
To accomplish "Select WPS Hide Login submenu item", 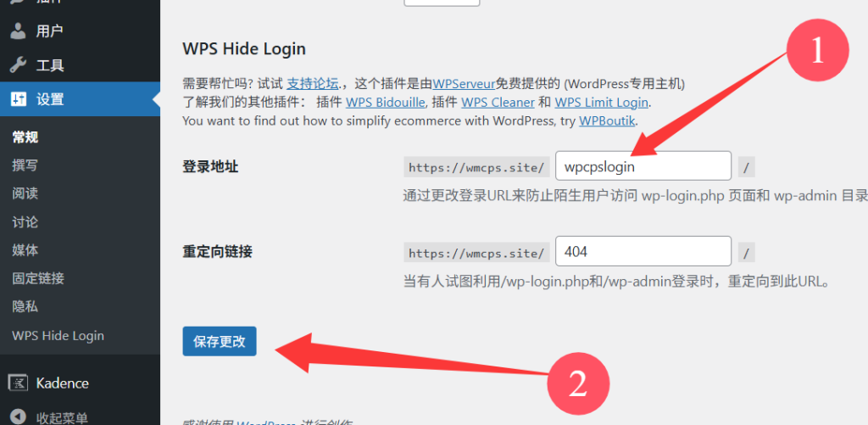I will click(58, 335).
